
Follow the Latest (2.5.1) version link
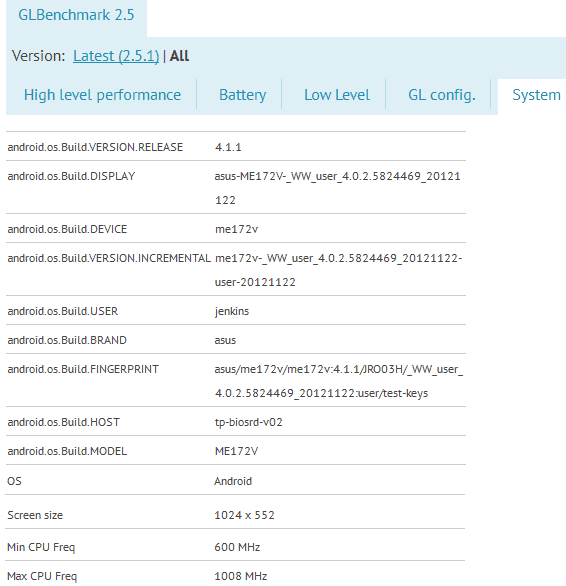[x=116, y=56]
